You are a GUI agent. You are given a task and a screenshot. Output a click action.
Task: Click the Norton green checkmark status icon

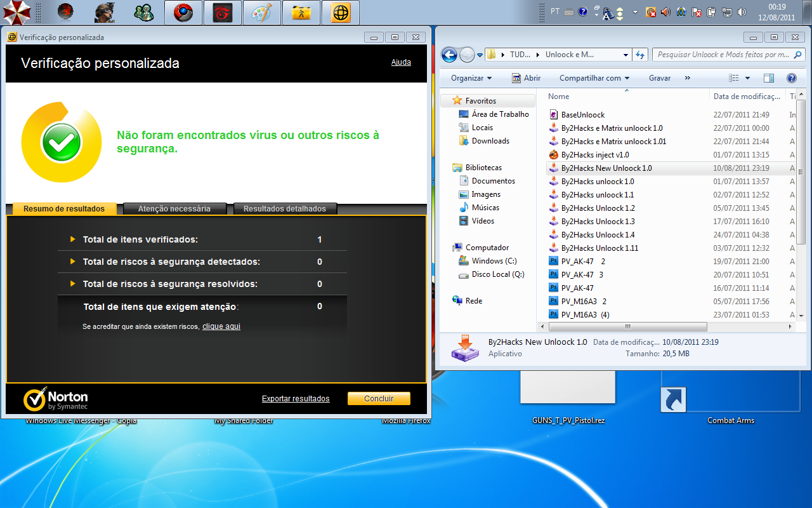62,143
